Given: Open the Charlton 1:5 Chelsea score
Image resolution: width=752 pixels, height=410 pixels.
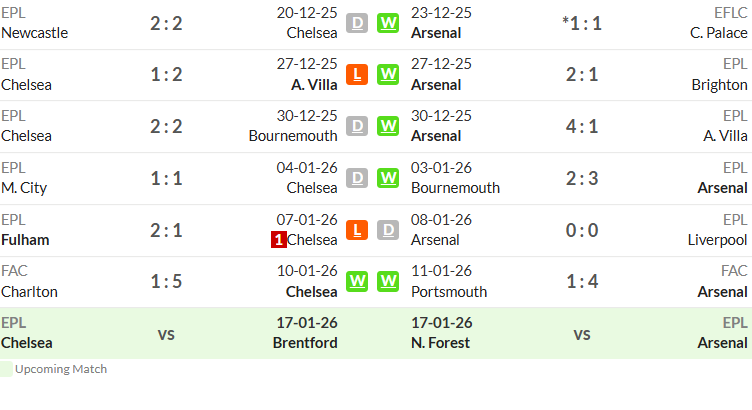Looking at the screenshot, I should point(166,281).
